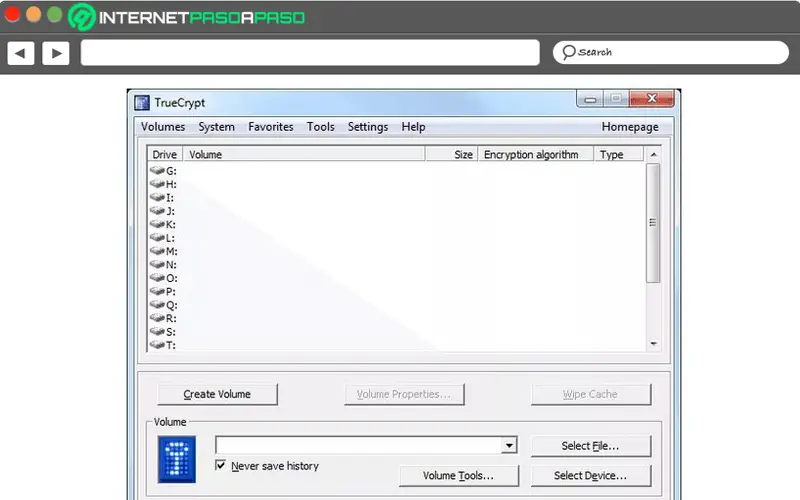Select drive O: icon in list
Screen dimensions: 800x500
157,278
